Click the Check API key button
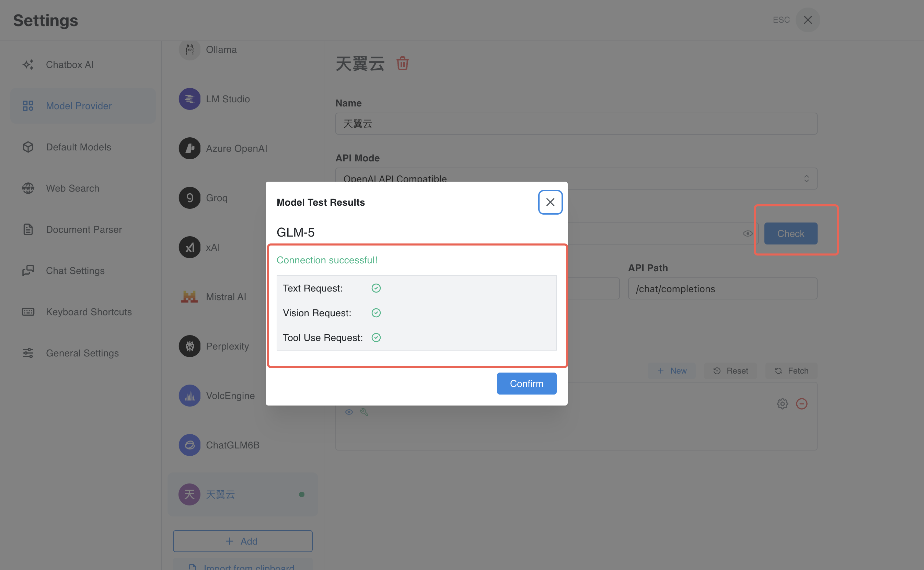 (790, 234)
